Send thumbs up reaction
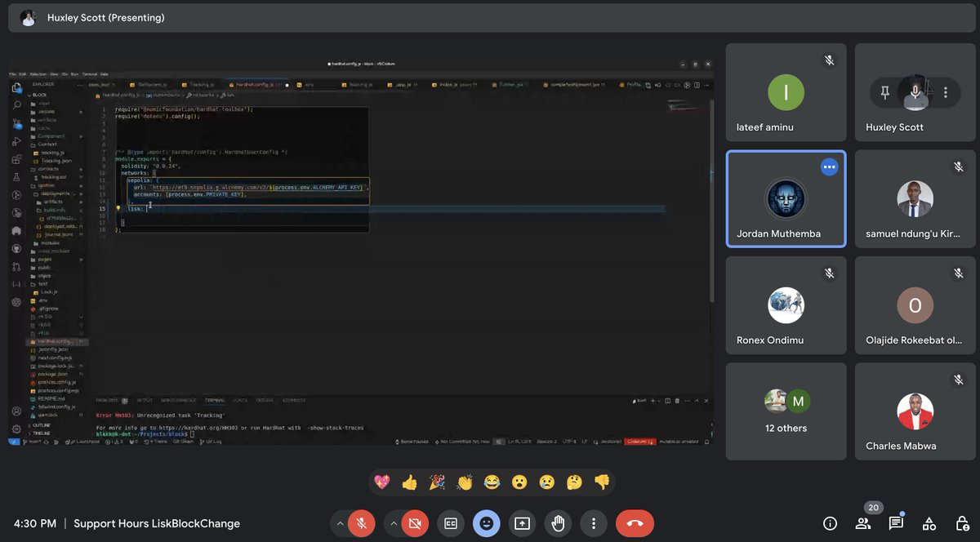The height and width of the screenshot is (542, 980). (x=409, y=482)
